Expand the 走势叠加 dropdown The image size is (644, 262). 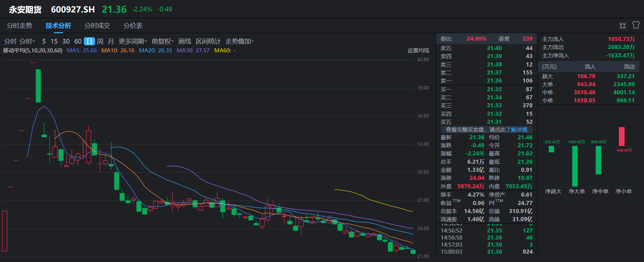pos(239,41)
